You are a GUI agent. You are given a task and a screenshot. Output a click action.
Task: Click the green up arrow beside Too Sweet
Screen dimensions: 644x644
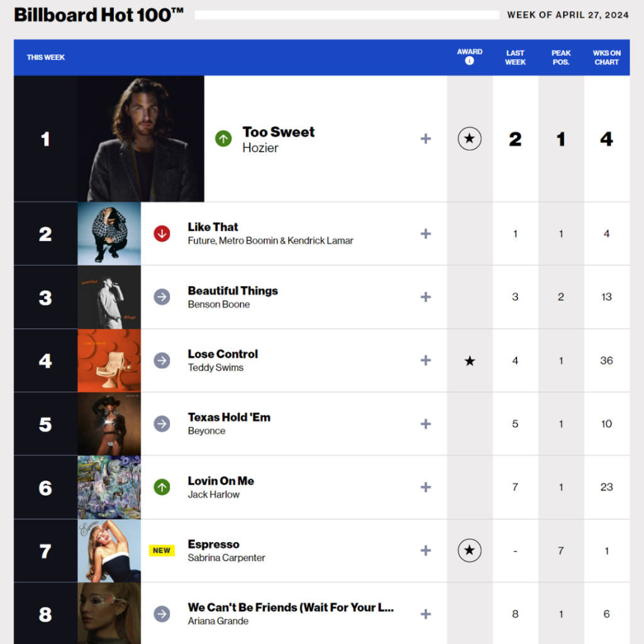click(x=223, y=138)
